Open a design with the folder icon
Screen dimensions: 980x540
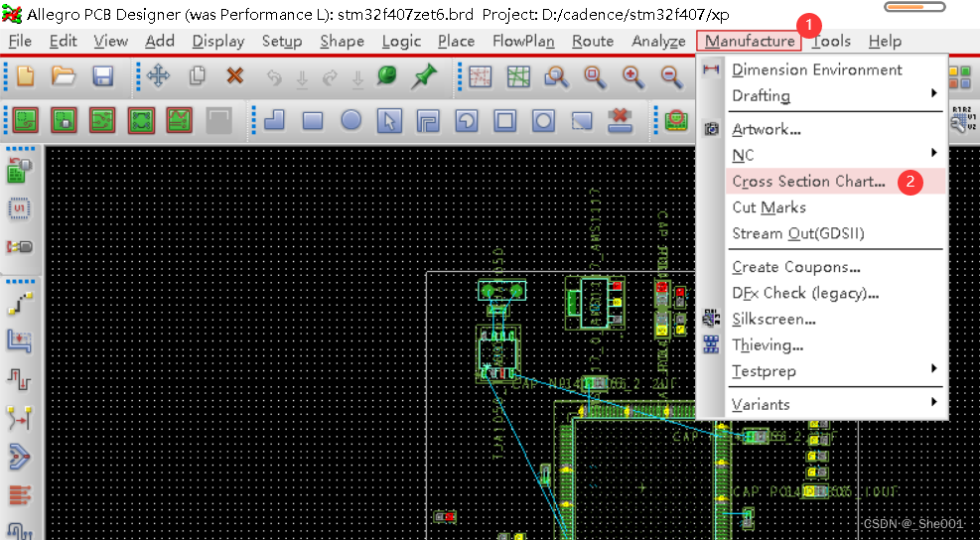tap(64, 75)
